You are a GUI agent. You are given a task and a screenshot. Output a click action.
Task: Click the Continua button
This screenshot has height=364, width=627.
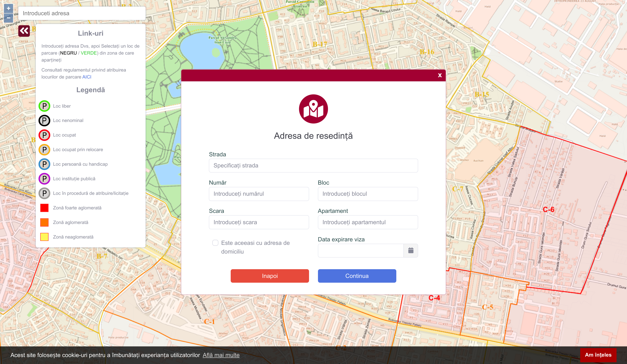357,276
